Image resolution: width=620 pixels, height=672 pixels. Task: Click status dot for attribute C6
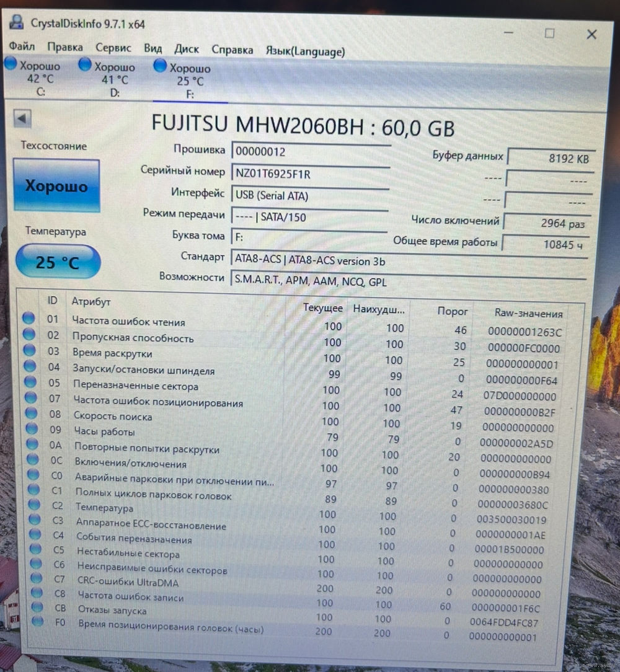[x=35, y=563]
